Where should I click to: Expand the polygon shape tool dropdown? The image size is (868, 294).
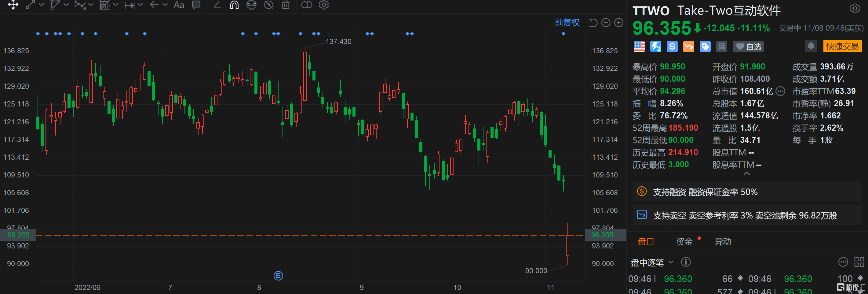(x=66, y=5)
